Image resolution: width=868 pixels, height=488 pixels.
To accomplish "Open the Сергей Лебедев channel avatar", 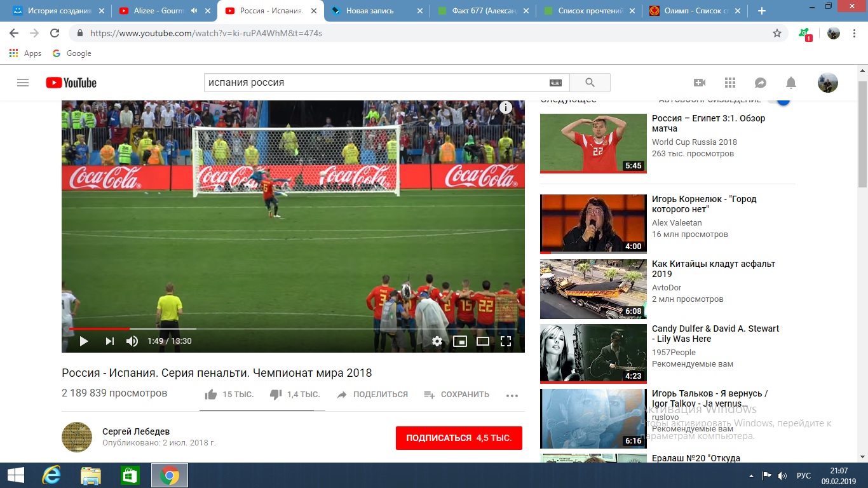I will (77, 437).
